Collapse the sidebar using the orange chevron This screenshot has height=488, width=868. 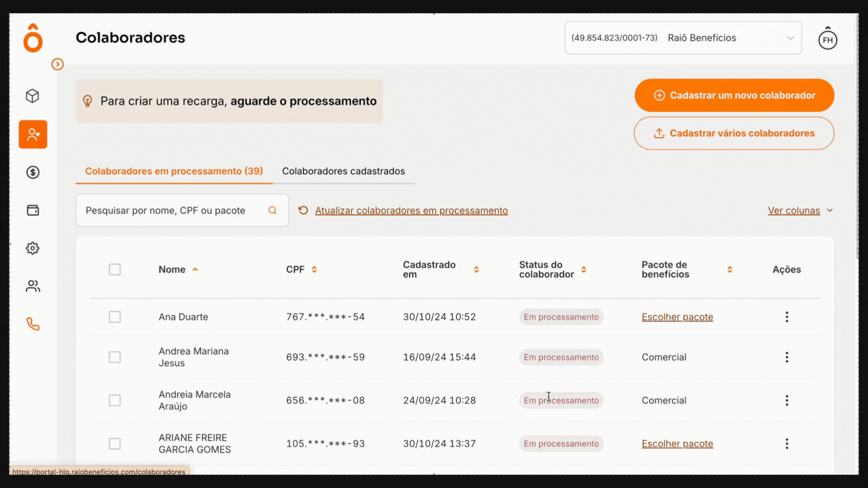(x=57, y=64)
